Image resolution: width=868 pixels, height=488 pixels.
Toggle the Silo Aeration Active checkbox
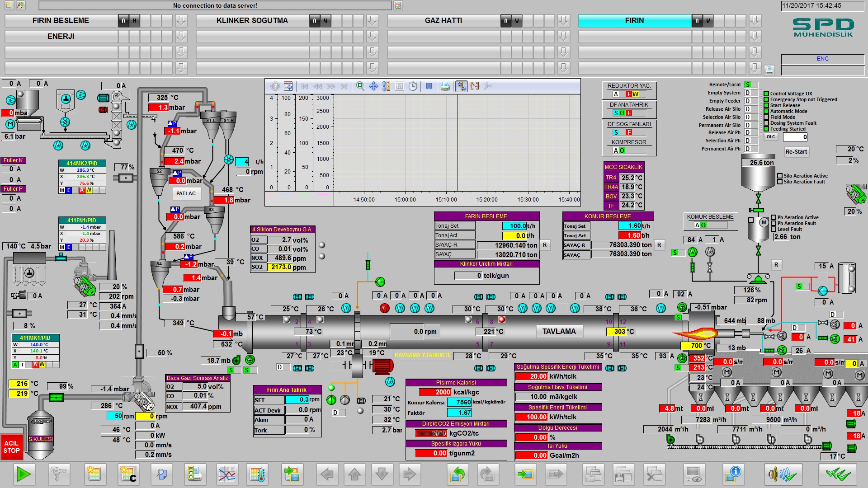coord(780,176)
